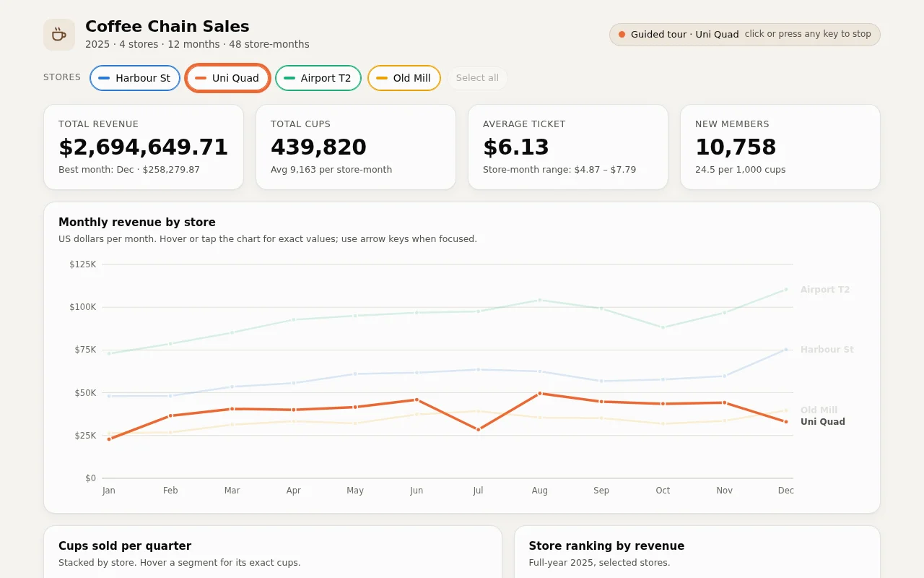This screenshot has height=578, width=924.
Task: Click the 439,820 total cups value
Action: point(318,147)
